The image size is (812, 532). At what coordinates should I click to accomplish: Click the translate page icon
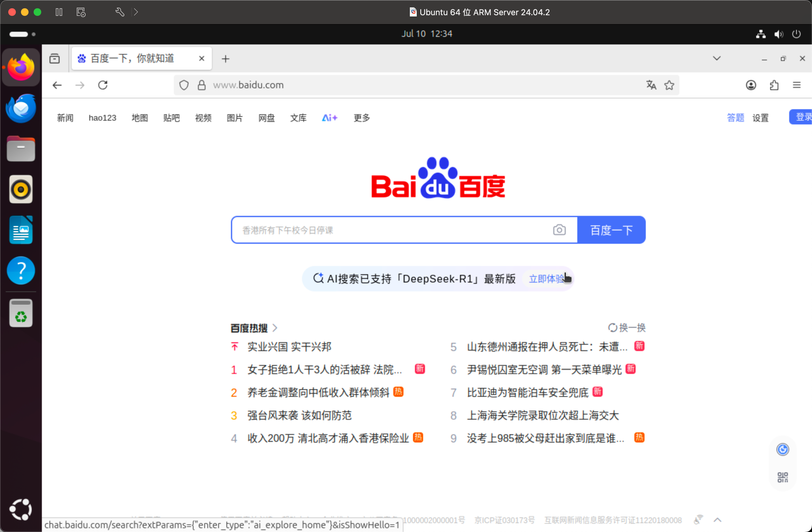651,85
